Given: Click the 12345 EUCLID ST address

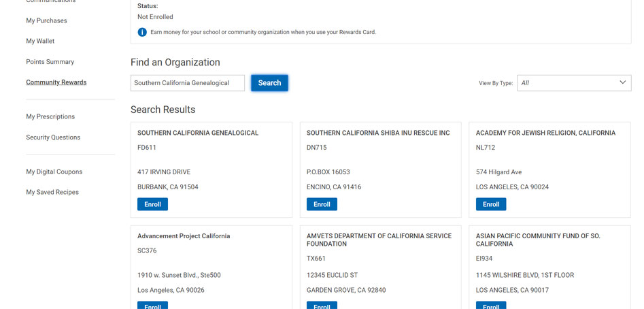Looking at the screenshot, I should [x=333, y=275].
